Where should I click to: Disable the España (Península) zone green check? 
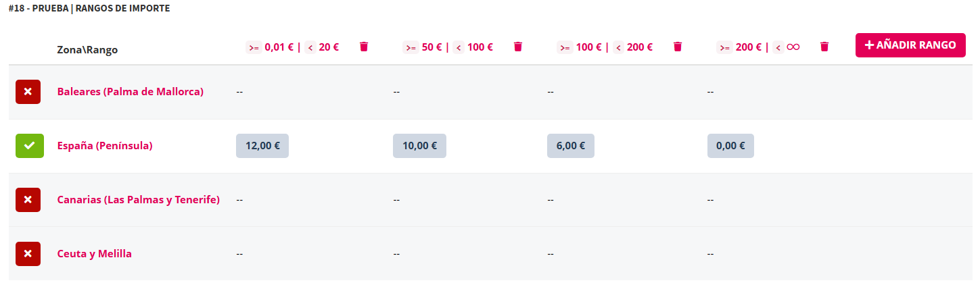pos(29,145)
